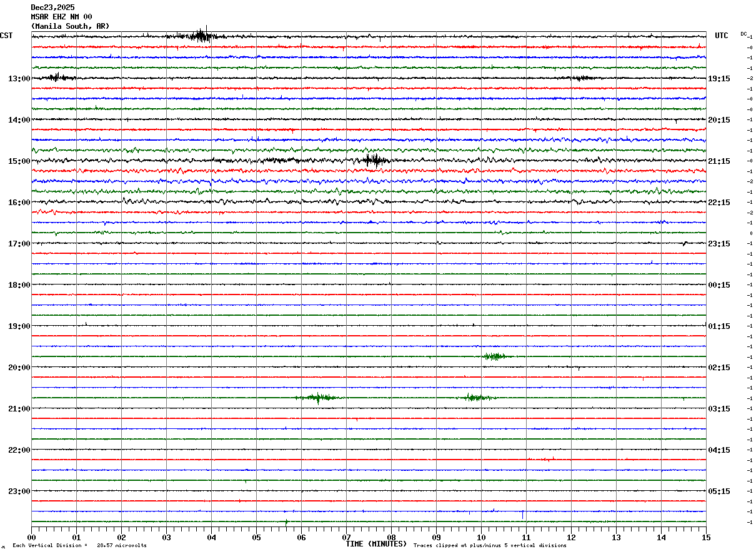
Task: Click the 05:15 UTC time label
Action: click(719, 491)
